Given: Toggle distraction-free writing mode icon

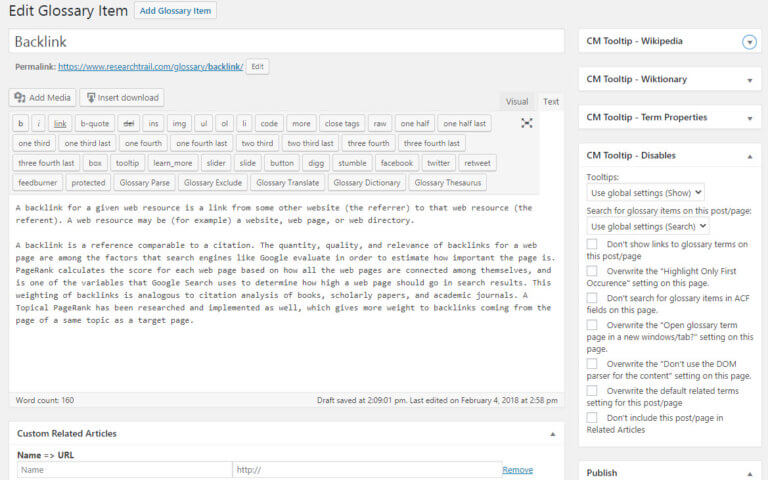Looking at the screenshot, I should pos(527,123).
